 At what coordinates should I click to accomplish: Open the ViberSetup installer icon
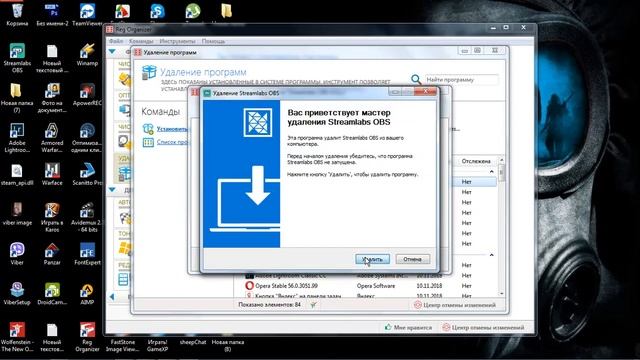tap(17, 294)
